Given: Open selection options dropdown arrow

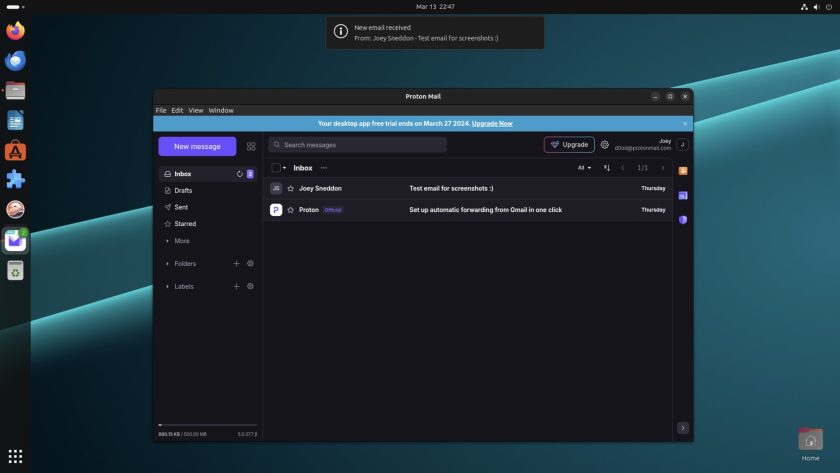Looking at the screenshot, I should [x=284, y=168].
